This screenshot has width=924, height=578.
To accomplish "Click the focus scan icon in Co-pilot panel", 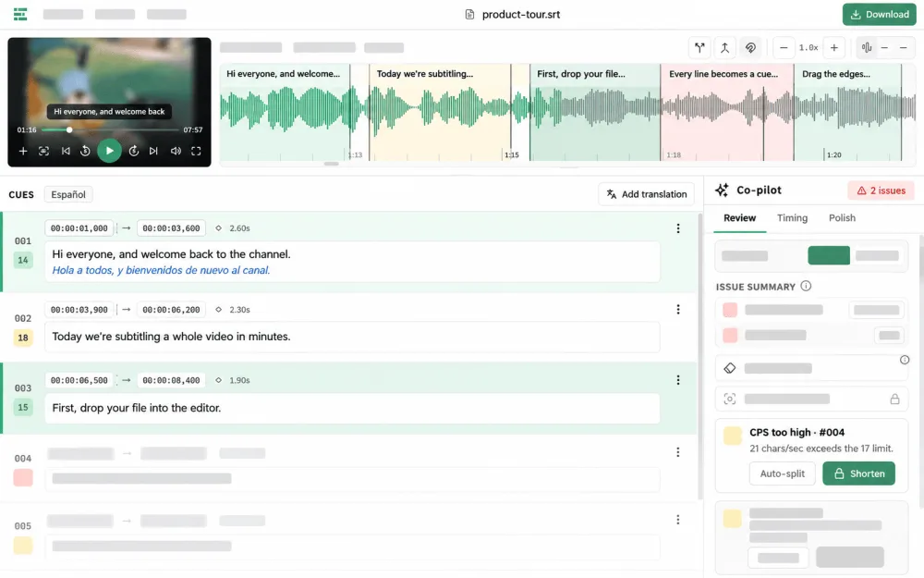I will click(730, 400).
